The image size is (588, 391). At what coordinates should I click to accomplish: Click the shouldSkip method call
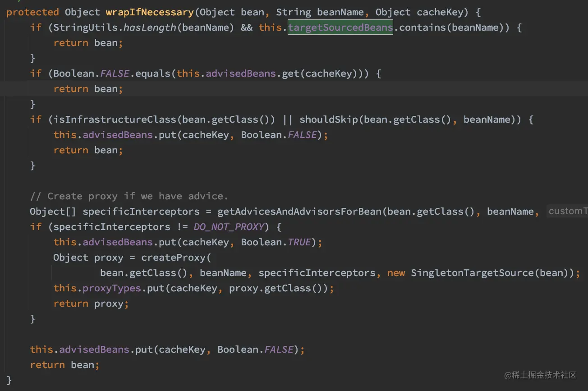pyautogui.click(x=329, y=120)
